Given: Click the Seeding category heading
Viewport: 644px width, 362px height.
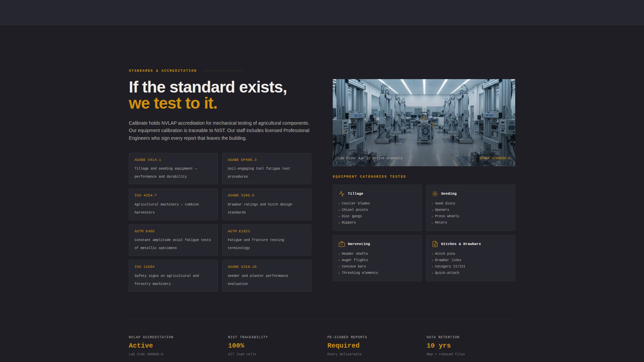Looking at the screenshot, I should click(x=448, y=194).
